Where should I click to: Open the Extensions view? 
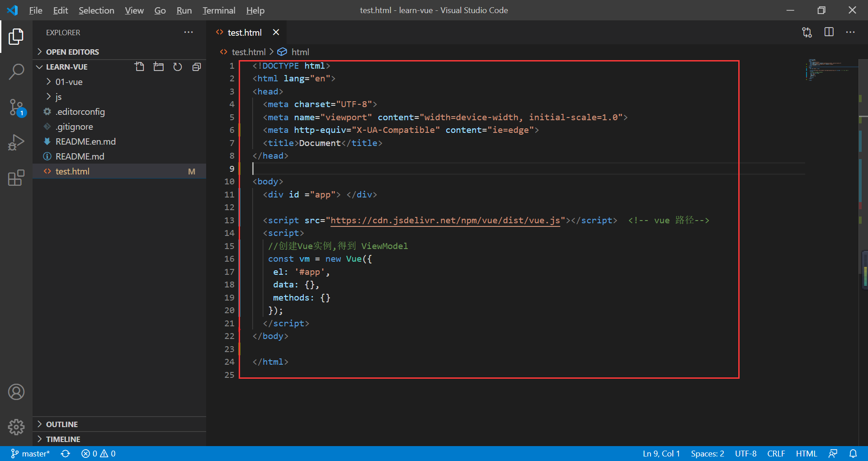point(16,178)
